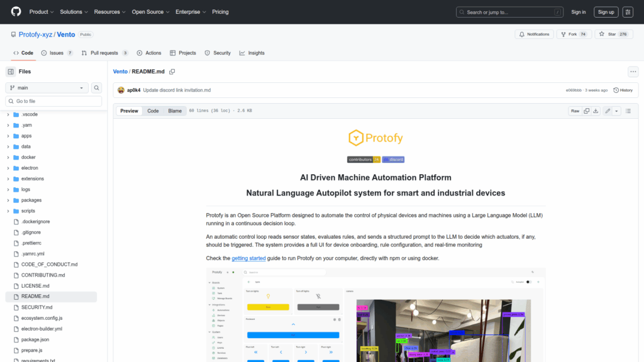Switch to the Code view toggle
Image resolution: width=644 pixels, height=362 pixels.
[x=153, y=111]
